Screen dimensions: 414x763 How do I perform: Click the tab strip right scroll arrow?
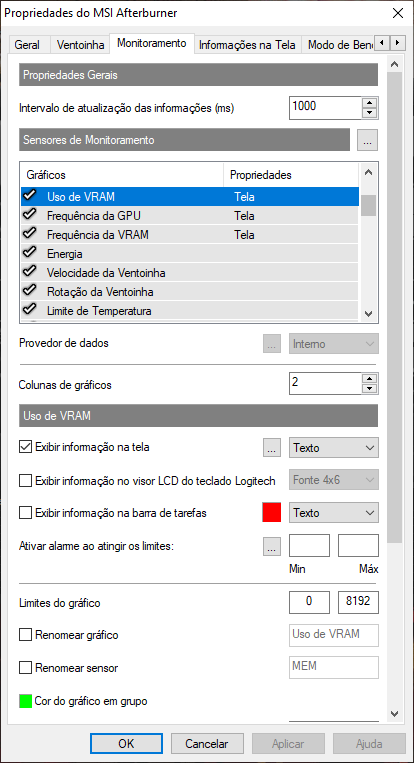pyautogui.click(x=398, y=43)
